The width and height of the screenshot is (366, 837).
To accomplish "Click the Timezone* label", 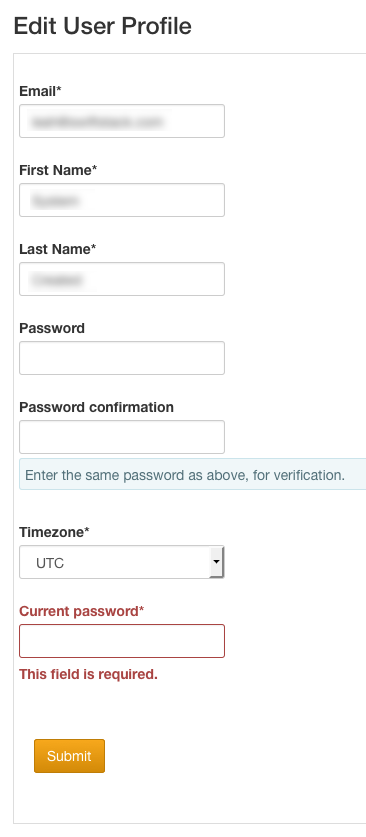I will (54, 532).
